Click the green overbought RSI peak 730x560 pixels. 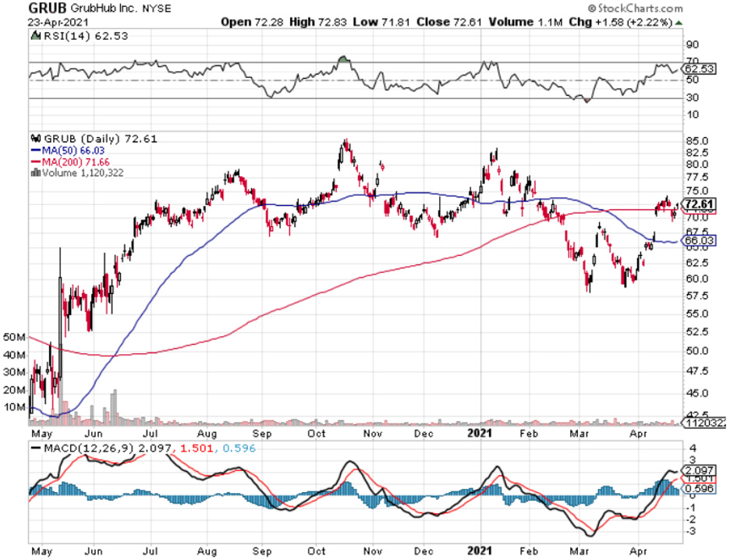tap(342, 58)
